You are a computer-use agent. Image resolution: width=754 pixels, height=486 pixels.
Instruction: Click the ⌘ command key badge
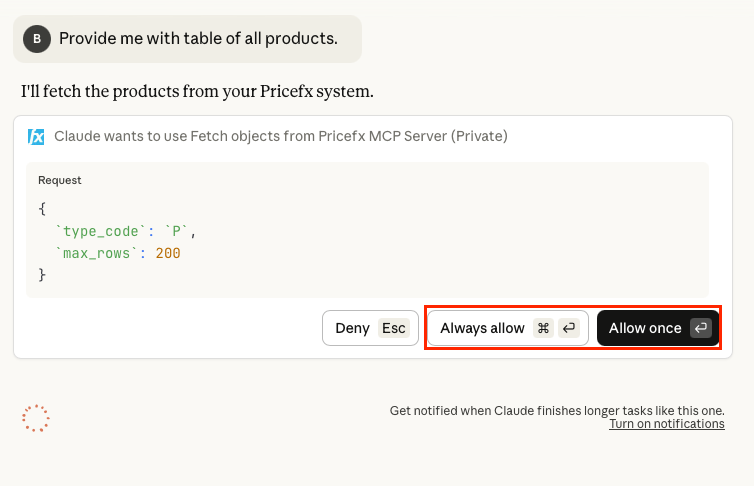click(x=543, y=328)
